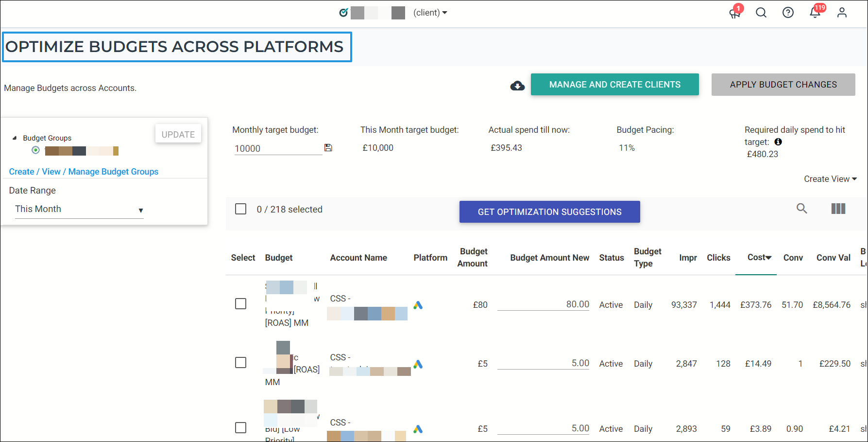The height and width of the screenshot is (442, 868).
Task: Click the Update button
Action: (x=178, y=134)
